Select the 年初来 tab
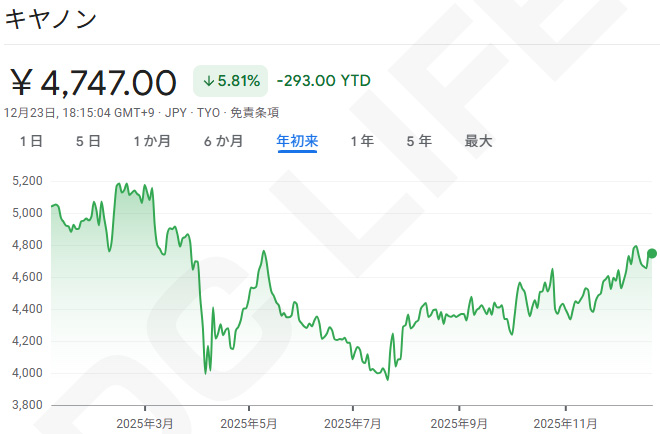 (297, 142)
